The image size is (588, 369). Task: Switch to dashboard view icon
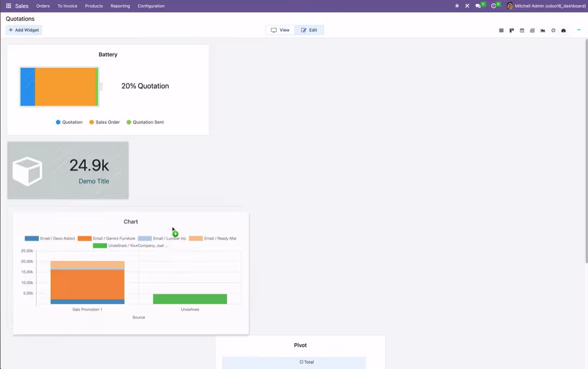pos(563,30)
